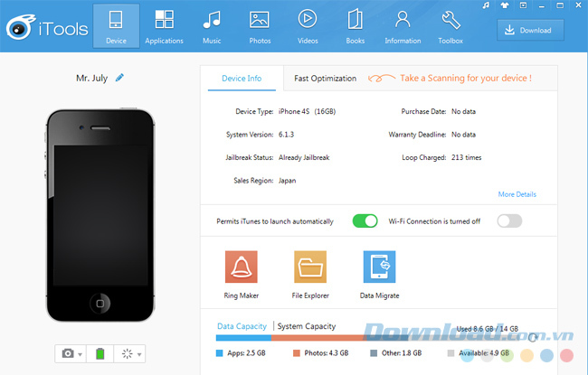
Task: Click the Already Jailbreak status text
Action: tap(304, 157)
